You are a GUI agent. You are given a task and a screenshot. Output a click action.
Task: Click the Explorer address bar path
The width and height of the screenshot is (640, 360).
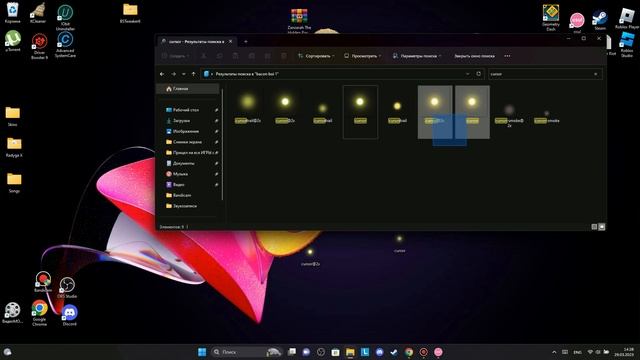247,74
